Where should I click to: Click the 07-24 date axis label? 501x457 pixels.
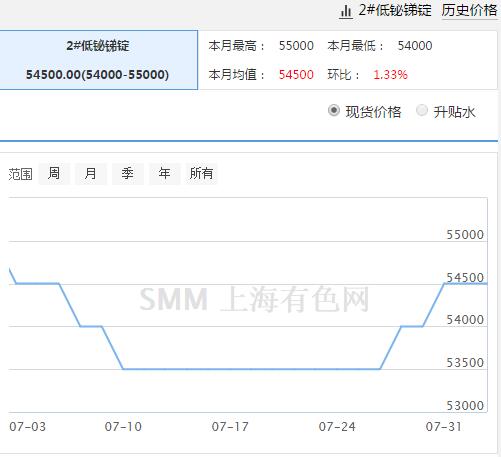point(337,427)
